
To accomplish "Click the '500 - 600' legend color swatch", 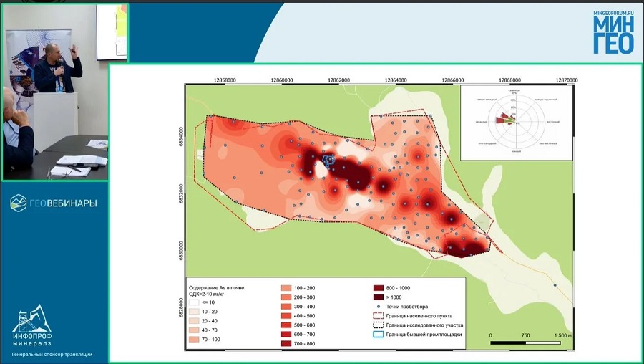I will pyautogui.click(x=286, y=325).
